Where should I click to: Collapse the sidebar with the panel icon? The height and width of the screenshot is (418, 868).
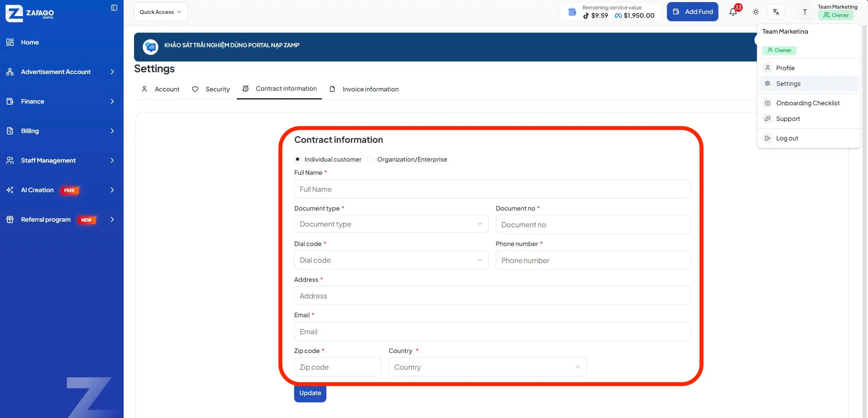click(x=114, y=8)
